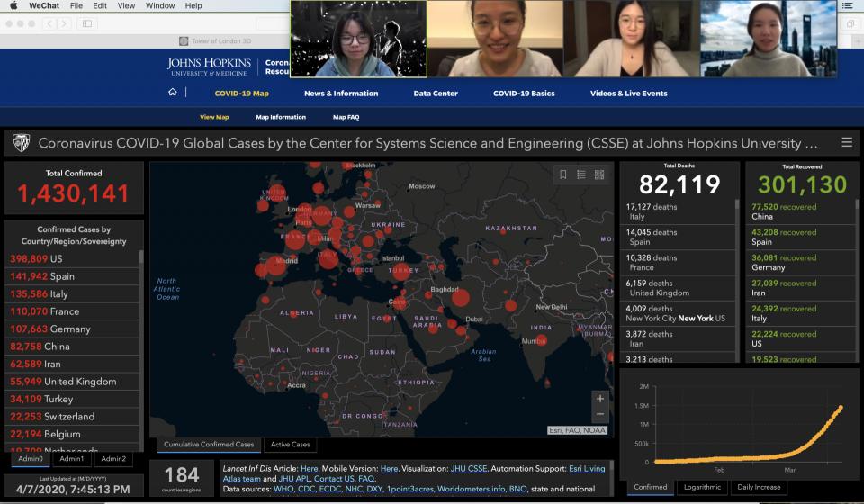The width and height of the screenshot is (864, 504).
Task: Click the map zoom out minus button
Action: click(599, 414)
